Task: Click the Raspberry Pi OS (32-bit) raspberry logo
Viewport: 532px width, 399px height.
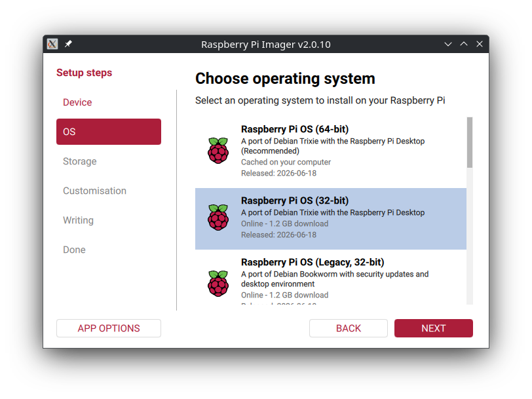Action: (x=218, y=217)
